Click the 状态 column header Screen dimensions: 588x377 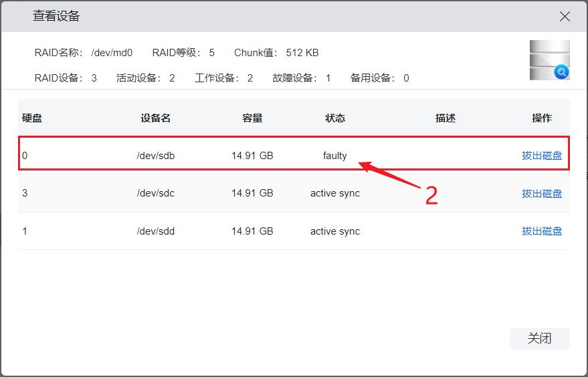[335, 118]
